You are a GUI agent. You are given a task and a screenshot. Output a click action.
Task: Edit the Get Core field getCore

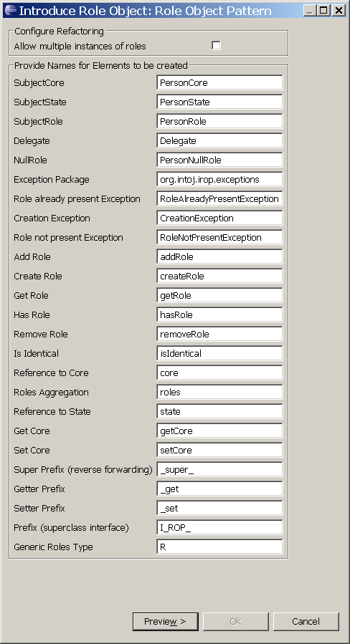point(219,431)
